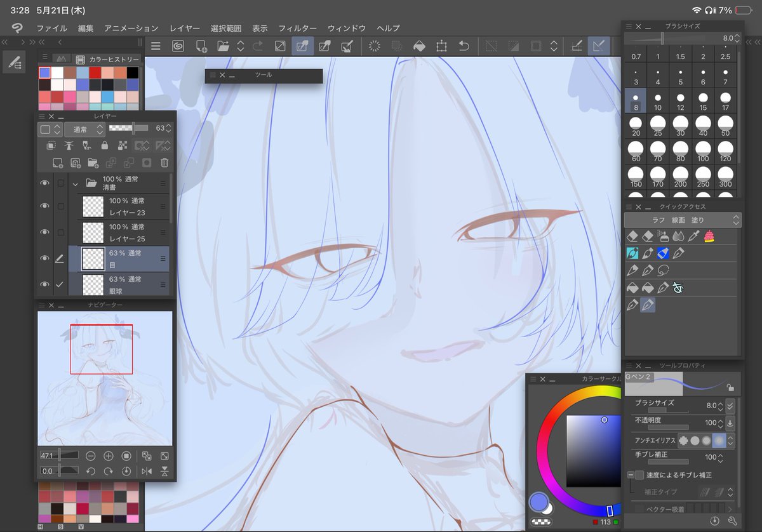Image resolution: width=762 pixels, height=532 pixels.
Task: Select brush size 1.5 preset
Action: coord(681,57)
